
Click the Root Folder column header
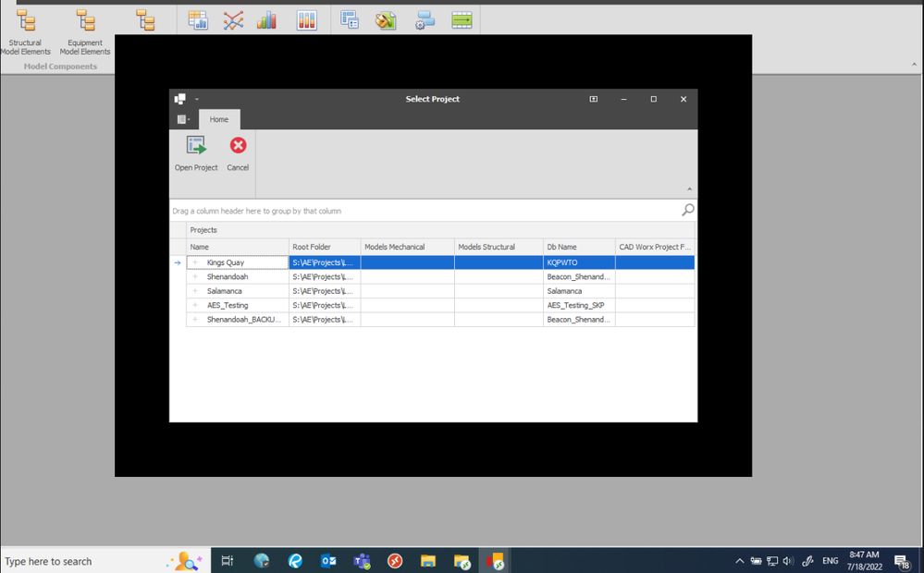click(x=325, y=247)
